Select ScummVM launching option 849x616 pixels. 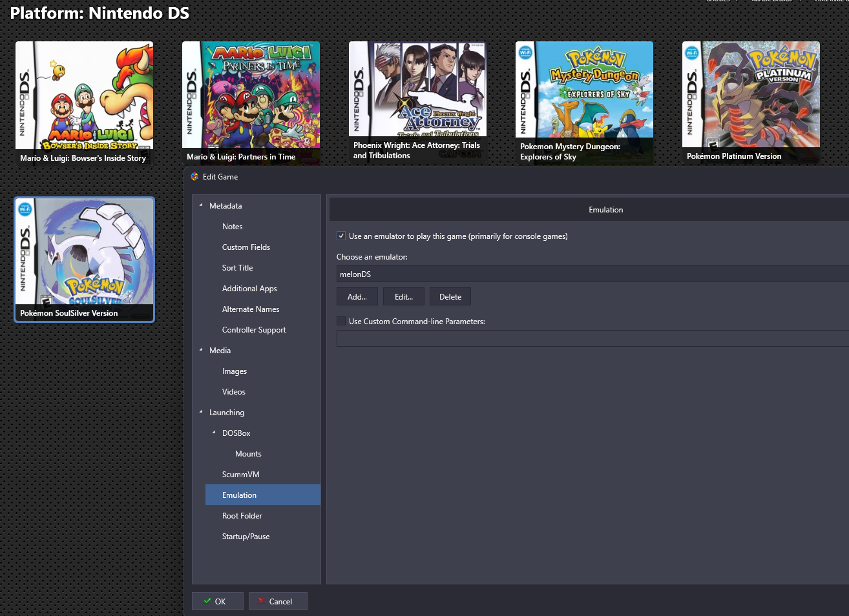click(240, 475)
